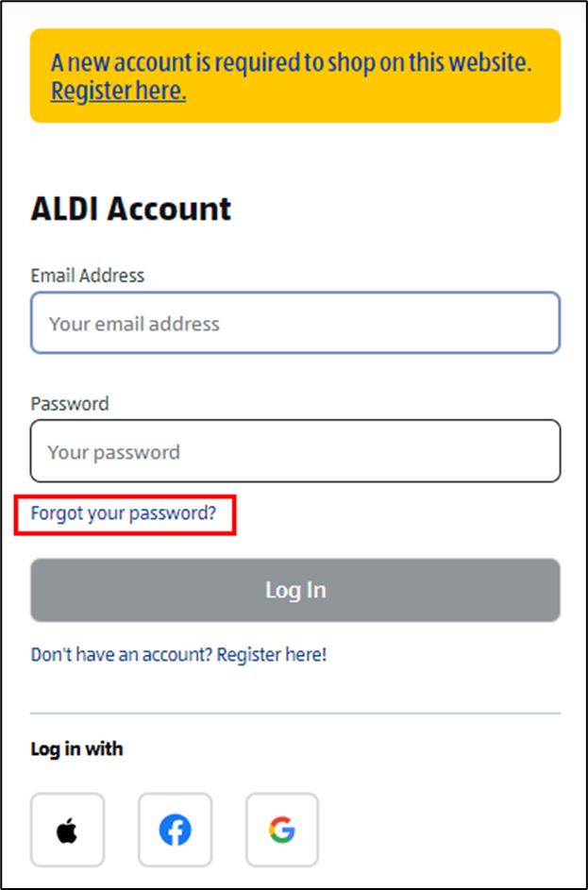This screenshot has height=890, width=588.
Task: Use Facebook to access your ALDI account
Action: pyautogui.click(x=175, y=831)
